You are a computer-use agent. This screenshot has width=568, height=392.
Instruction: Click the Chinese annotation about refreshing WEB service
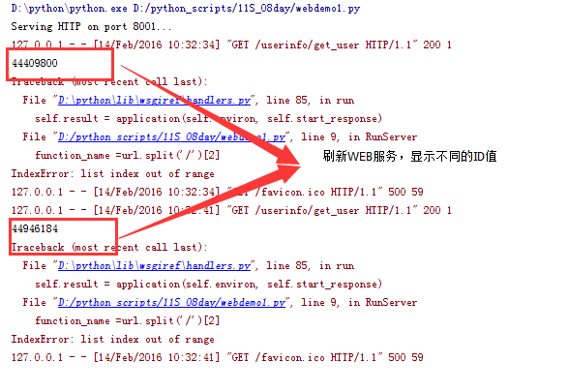[409, 156]
